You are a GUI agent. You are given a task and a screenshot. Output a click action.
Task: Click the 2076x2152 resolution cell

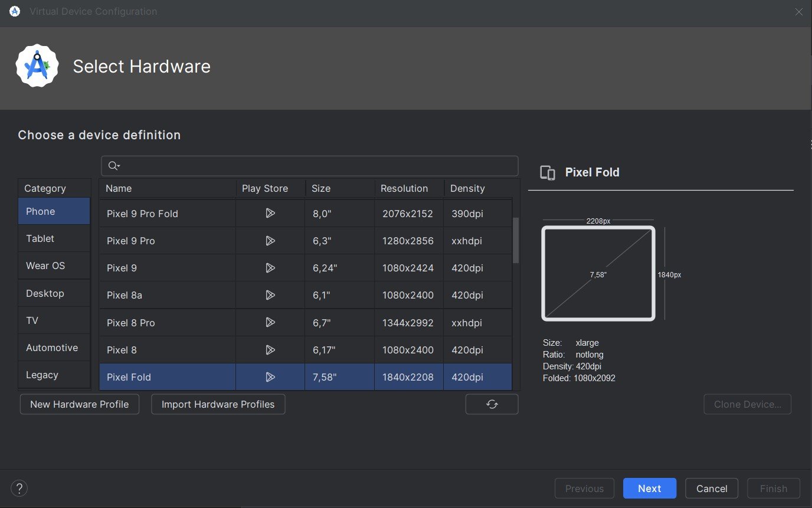coord(409,214)
